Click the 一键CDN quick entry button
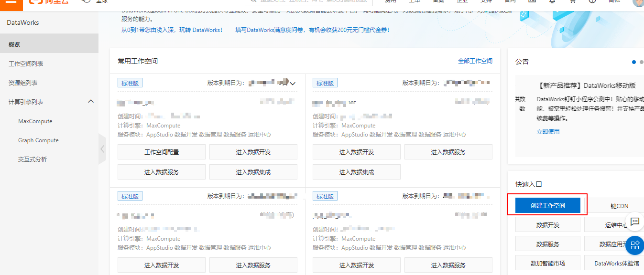644x275 pixels. tap(616, 206)
